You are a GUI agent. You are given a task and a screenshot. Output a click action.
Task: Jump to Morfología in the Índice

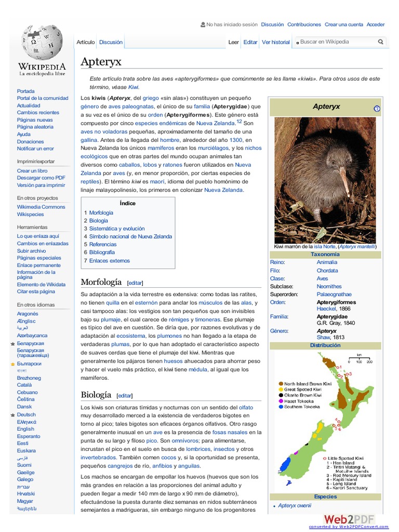101,212
